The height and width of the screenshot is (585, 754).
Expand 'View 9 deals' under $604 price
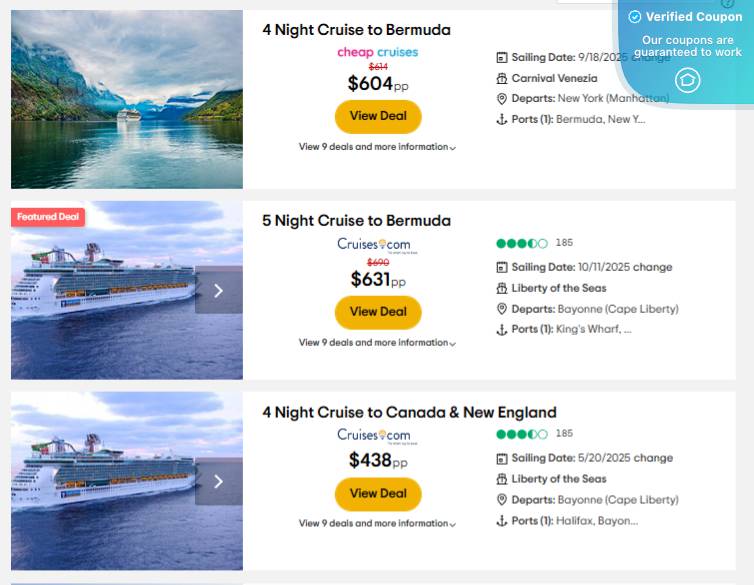(x=377, y=147)
